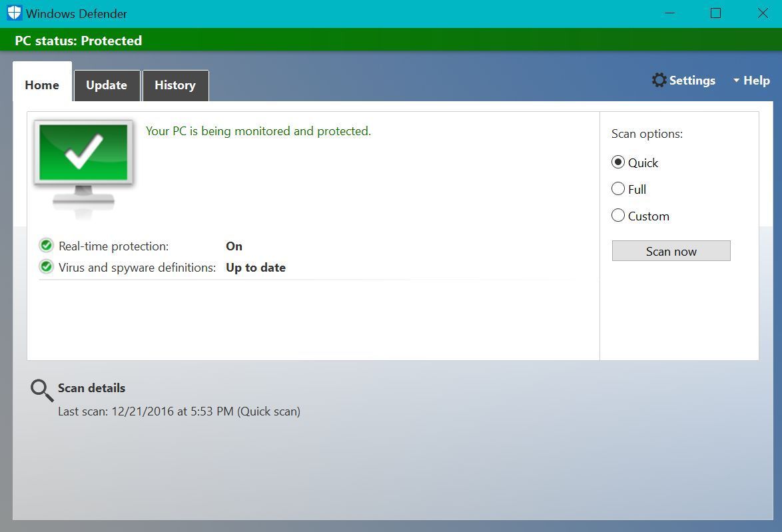Open the Update tab
Screen dimensions: 782x532
pos(107,86)
